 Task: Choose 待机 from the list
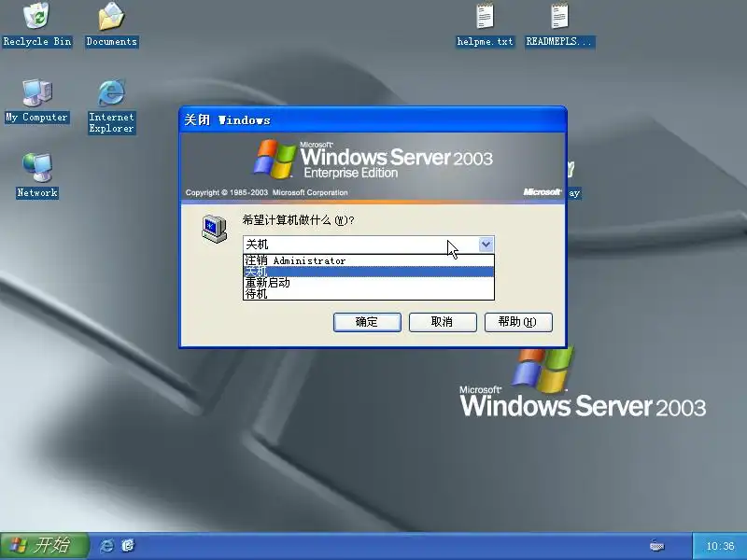coord(368,293)
